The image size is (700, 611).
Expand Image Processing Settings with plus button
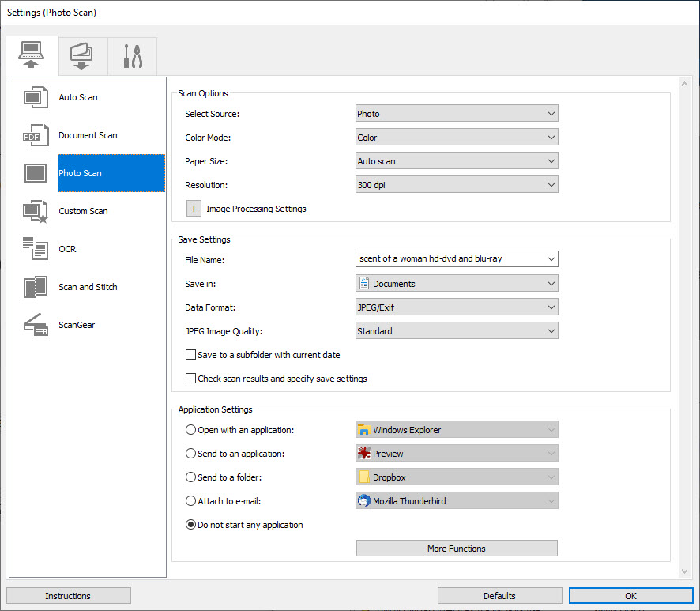194,209
